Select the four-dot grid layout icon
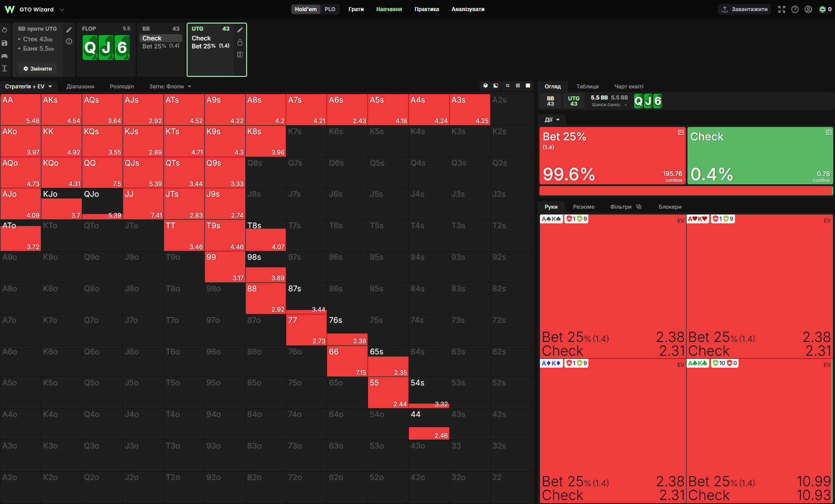This screenshot has width=835, height=504. coord(507,86)
